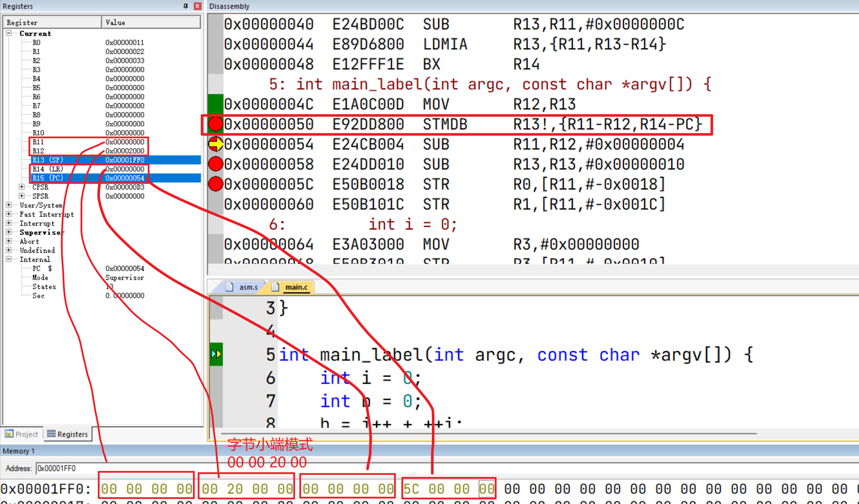Viewport: 859px width, 504px height.
Task: Click the Disassembly panel title
Action: (x=229, y=6)
